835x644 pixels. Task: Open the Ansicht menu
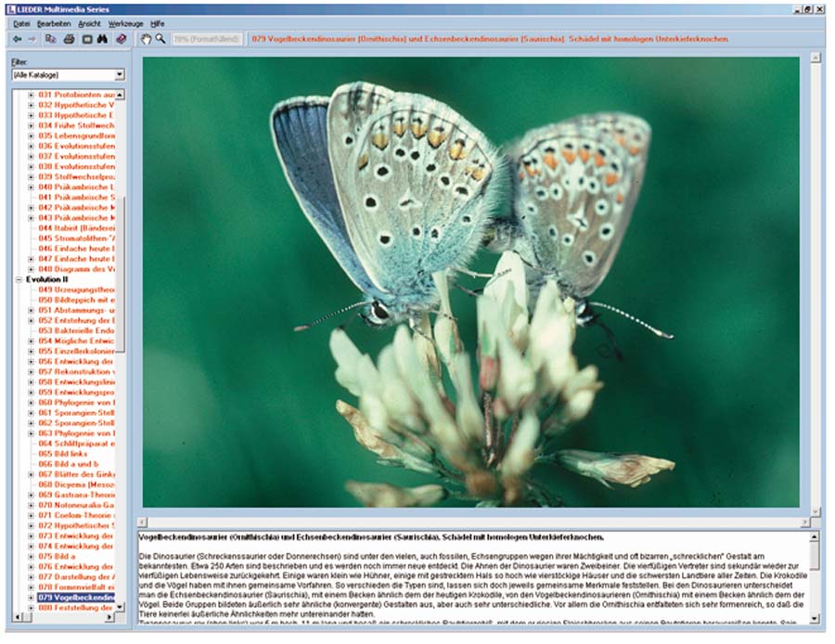tap(90, 21)
